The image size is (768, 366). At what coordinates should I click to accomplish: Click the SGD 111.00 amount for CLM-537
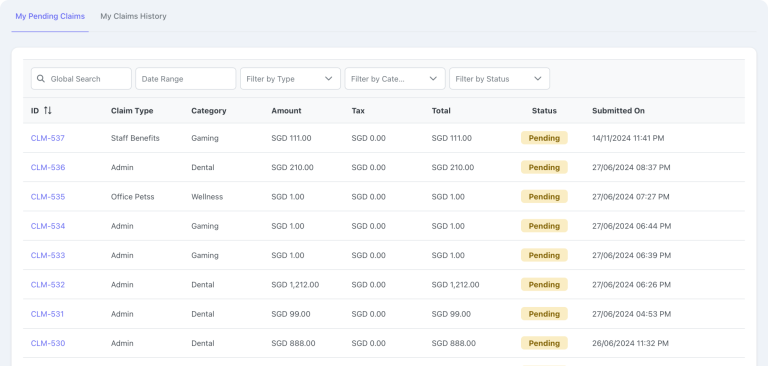(x=291, y=138)
